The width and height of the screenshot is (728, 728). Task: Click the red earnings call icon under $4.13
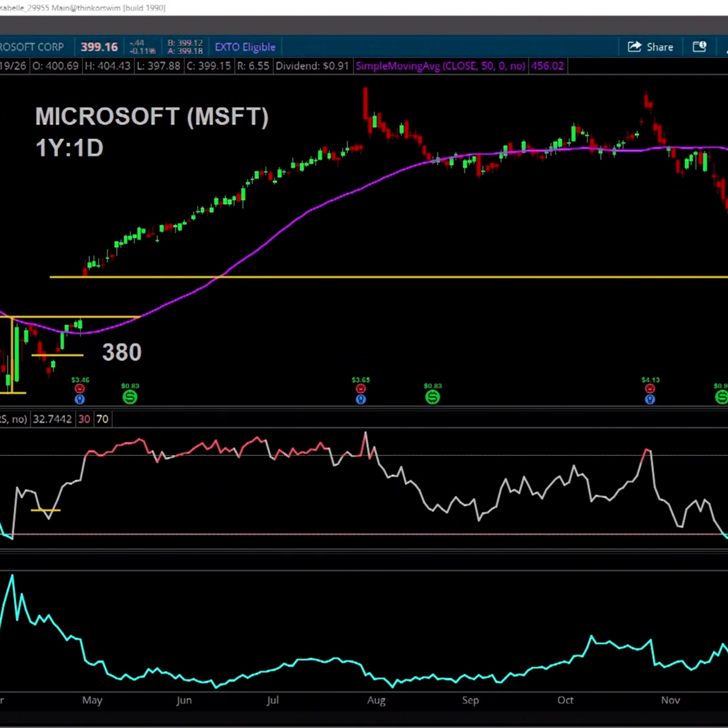click(x=650, y=389)
